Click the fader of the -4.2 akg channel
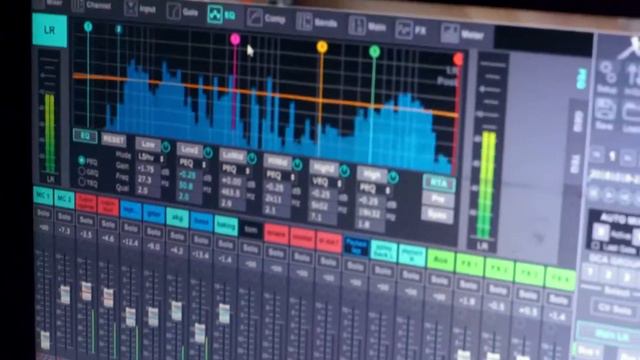640x360 pixels. click(176, 311)
